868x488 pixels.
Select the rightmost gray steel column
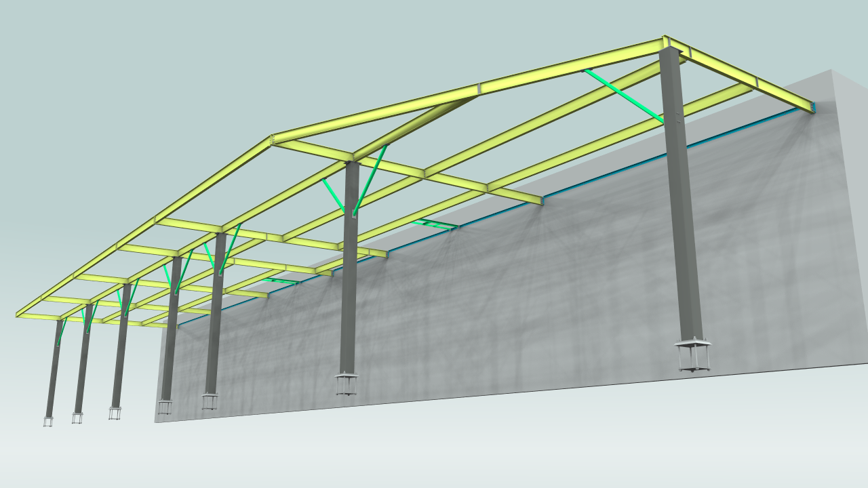pyautogui.click(x=682, y=193)
